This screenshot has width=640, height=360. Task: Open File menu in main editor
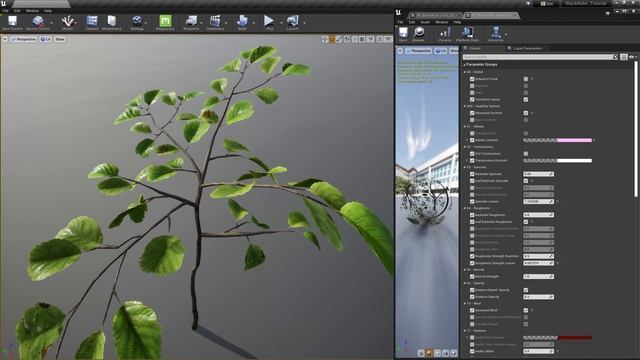(6, 11)
